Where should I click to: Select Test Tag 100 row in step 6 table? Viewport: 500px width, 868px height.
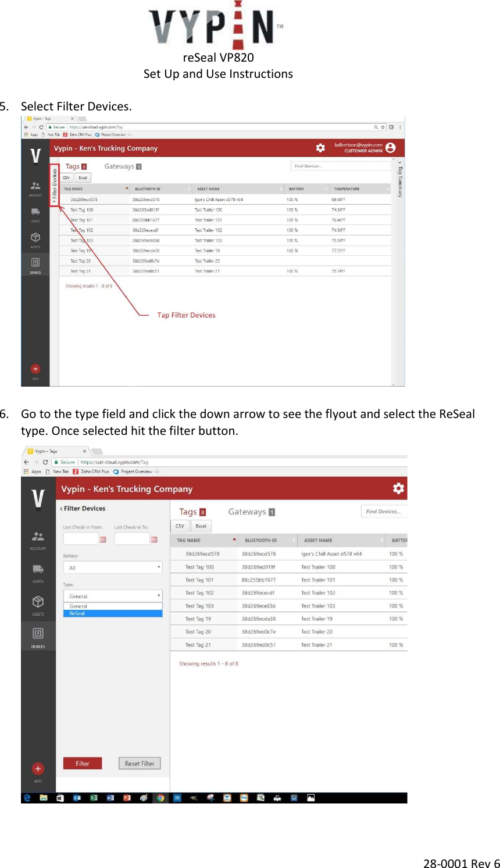tap(289, 567)
